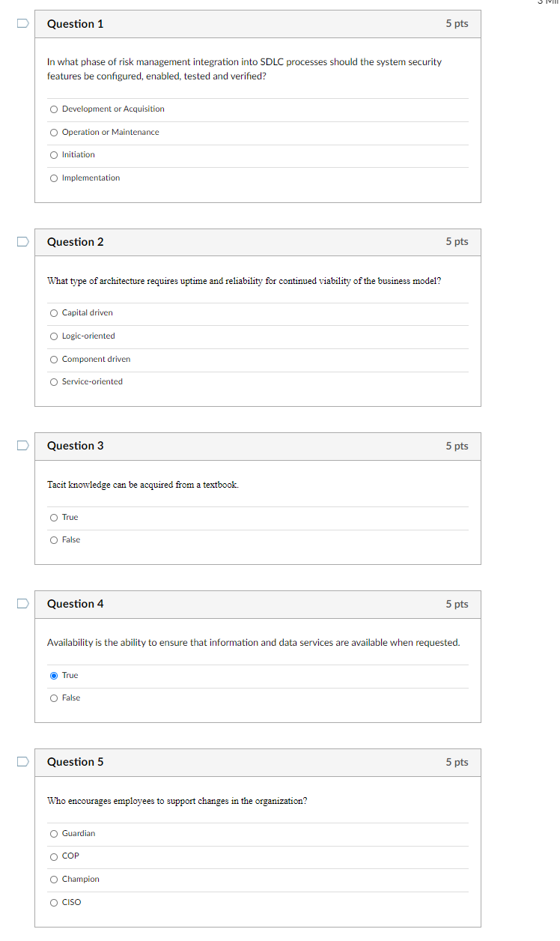Viewport: 560px width, 941px height.
Task: Flag Question 1 for review
Action: (x=22, y=23)
